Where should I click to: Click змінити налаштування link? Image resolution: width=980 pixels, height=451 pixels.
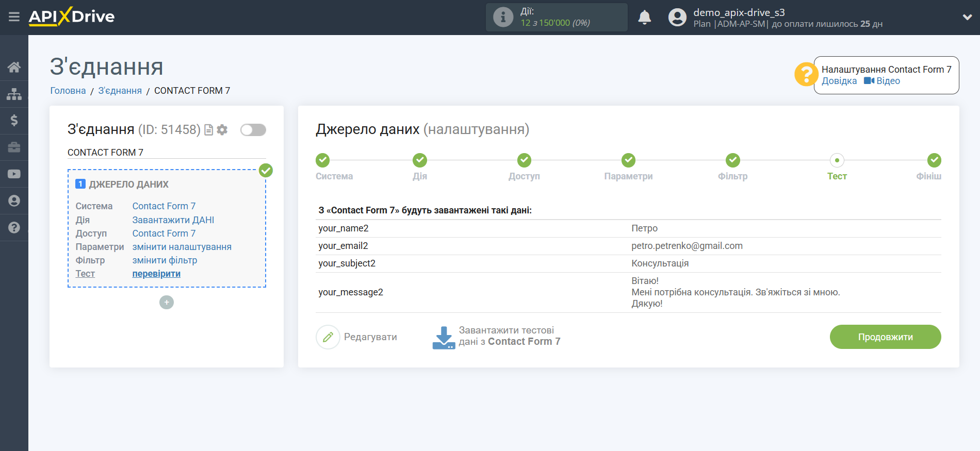point(182,247)
